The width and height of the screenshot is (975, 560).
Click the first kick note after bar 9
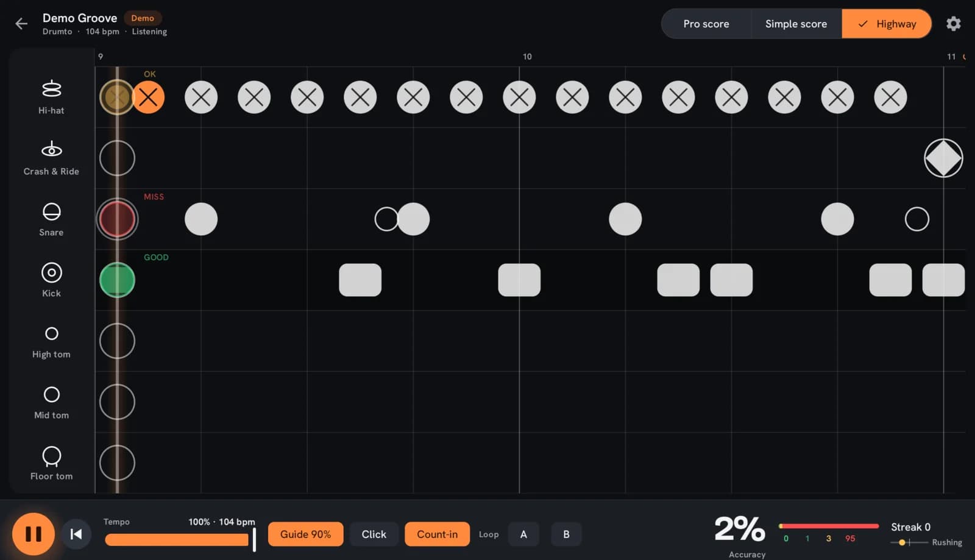pos(360,280)
